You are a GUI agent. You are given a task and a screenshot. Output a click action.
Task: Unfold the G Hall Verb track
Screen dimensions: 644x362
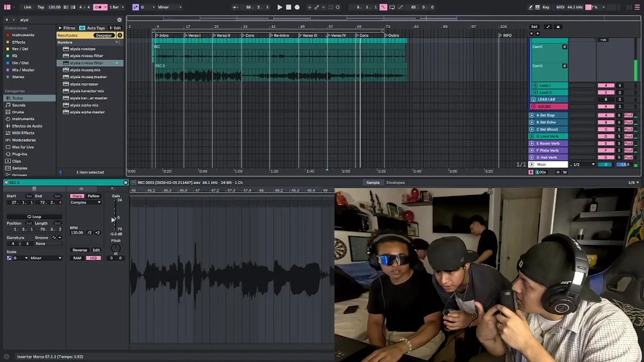532,157
